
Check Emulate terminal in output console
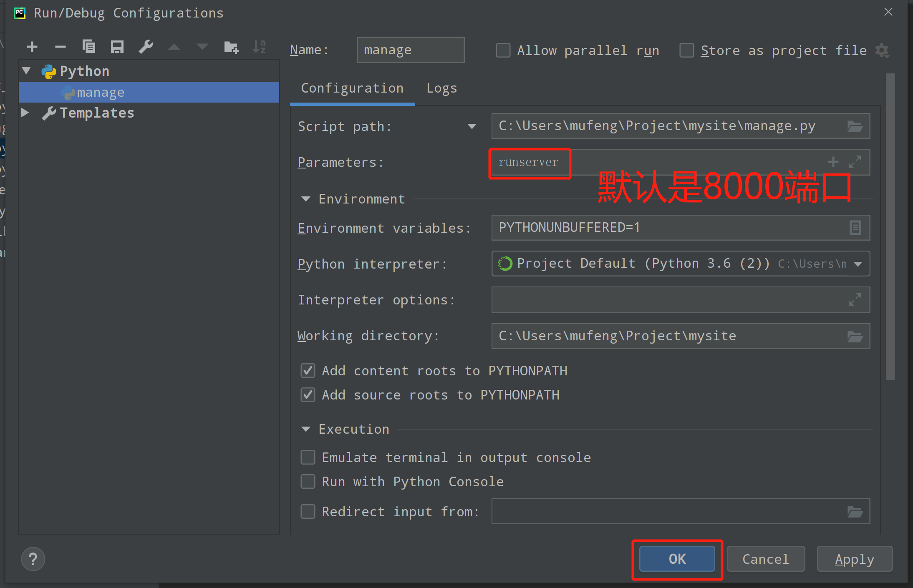pos(308,457)
